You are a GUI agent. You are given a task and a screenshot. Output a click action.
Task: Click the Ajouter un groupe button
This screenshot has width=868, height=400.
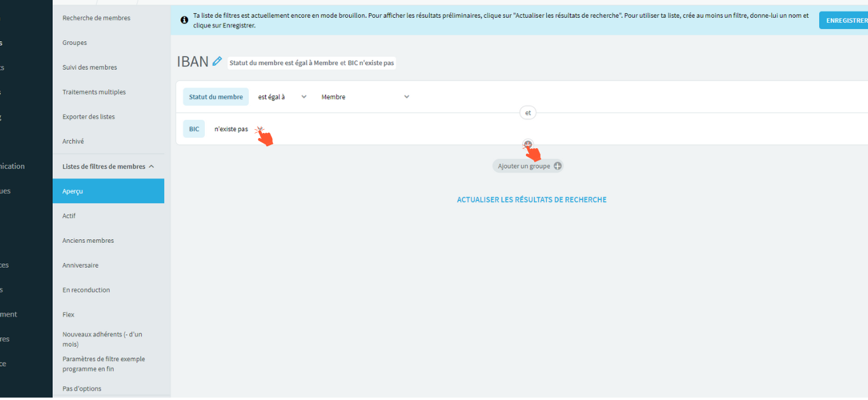pos(528,166)
